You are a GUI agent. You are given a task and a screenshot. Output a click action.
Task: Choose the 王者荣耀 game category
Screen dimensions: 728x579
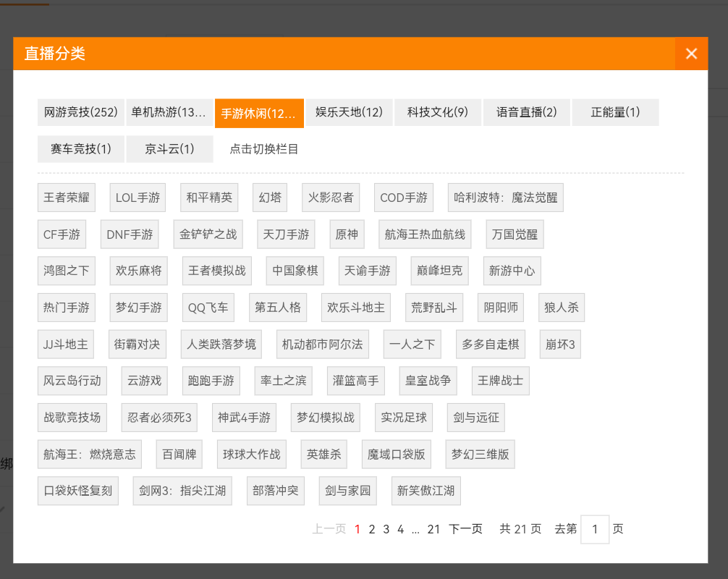[x=67, y=198]
